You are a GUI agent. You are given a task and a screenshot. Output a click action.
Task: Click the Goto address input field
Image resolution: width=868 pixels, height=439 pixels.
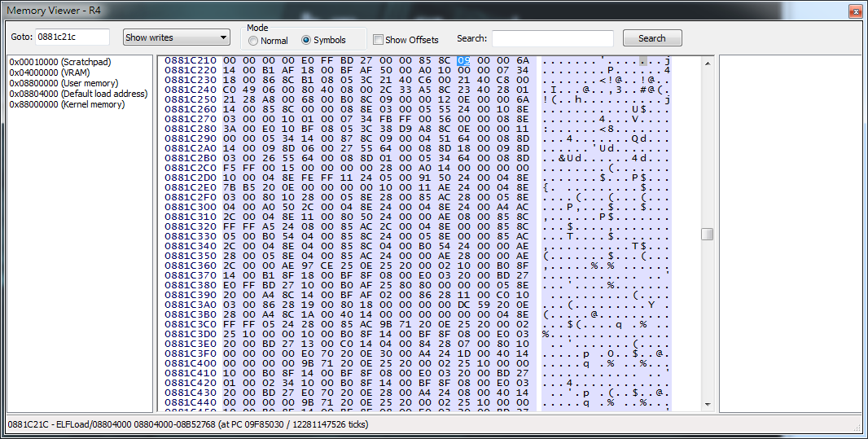click(72, 37)
